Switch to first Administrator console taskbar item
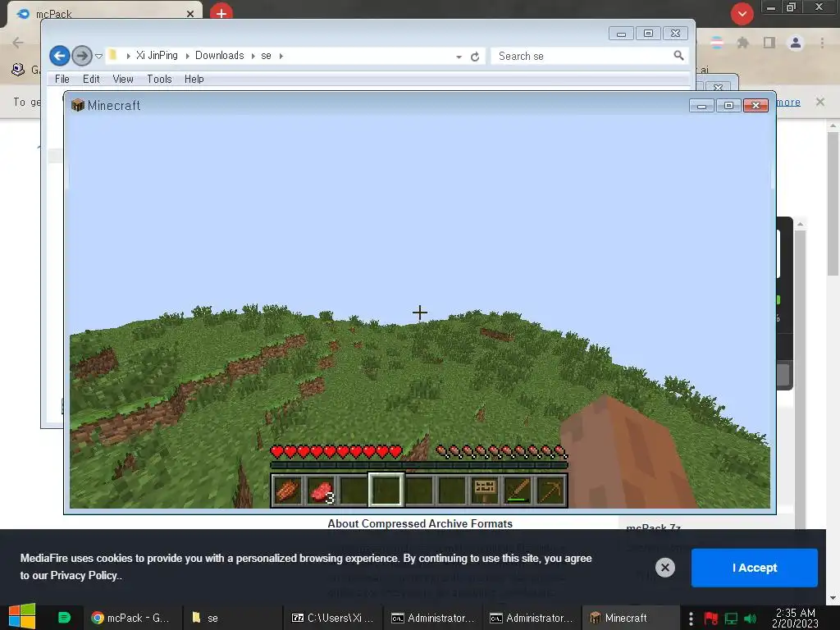This screenshot has width=840, height=630. [433, 618]
